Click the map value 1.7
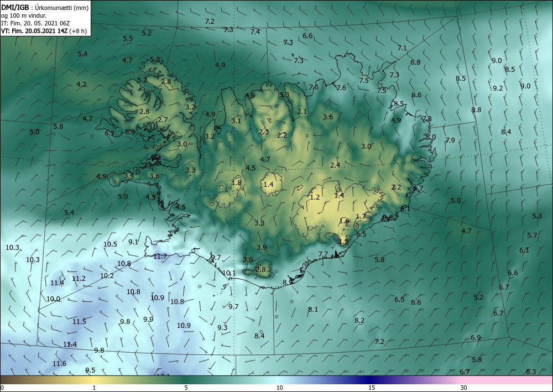 coord(361,216)
